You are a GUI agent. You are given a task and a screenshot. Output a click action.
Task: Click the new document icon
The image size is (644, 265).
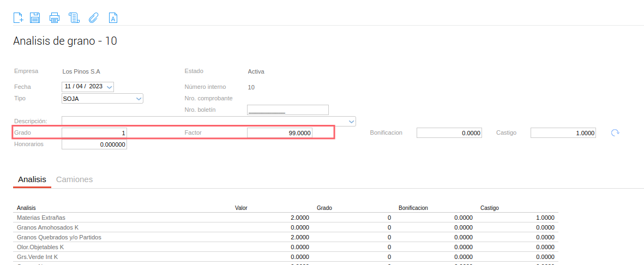[18, 17]
